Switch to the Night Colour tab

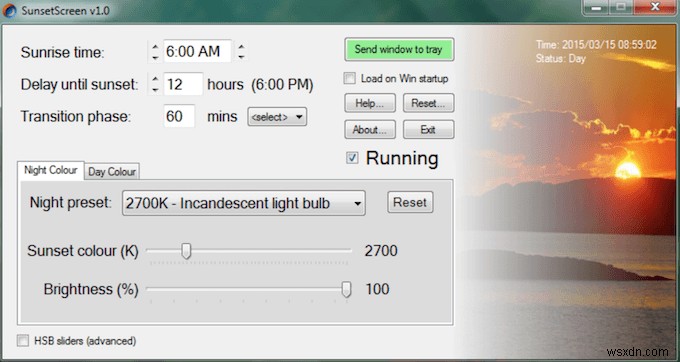point(51,170)
